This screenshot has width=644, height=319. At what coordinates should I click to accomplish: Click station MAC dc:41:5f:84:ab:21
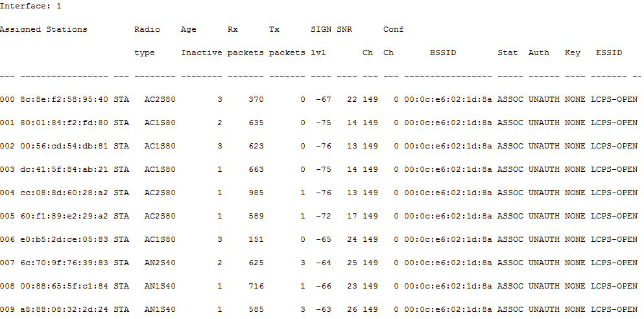(x=64, y=169)
